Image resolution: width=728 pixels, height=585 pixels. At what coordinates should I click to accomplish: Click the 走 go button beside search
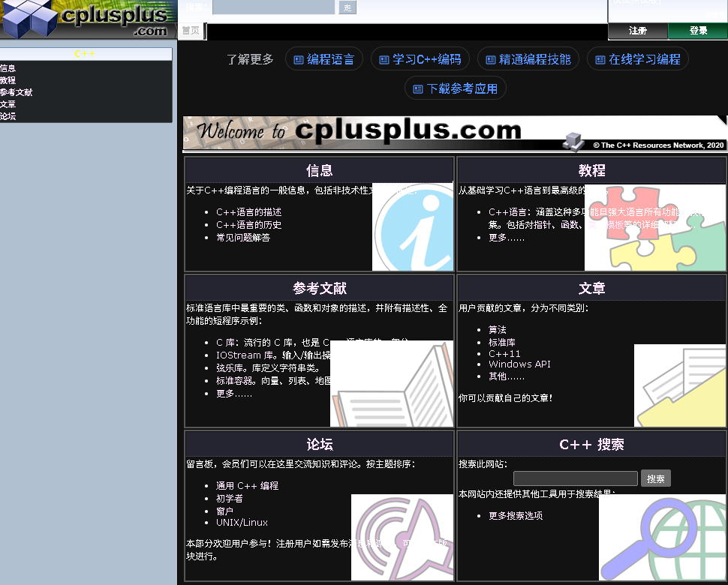point(347,8)
